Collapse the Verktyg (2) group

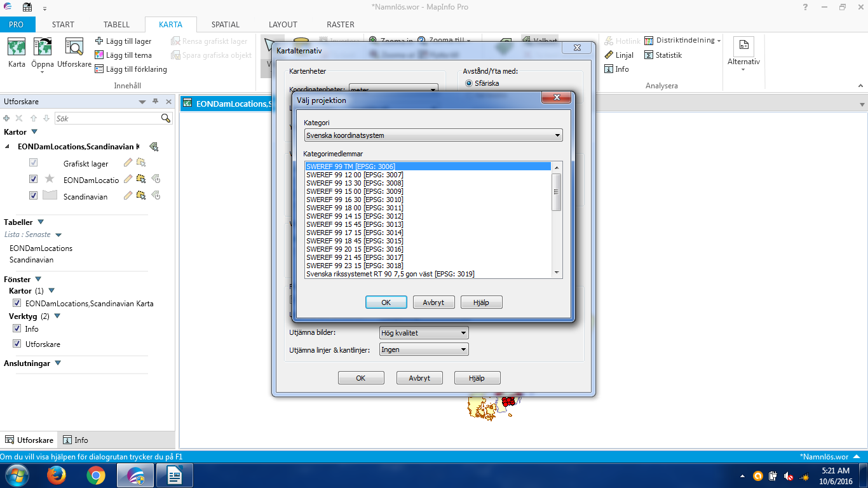(x=57, y=316)
